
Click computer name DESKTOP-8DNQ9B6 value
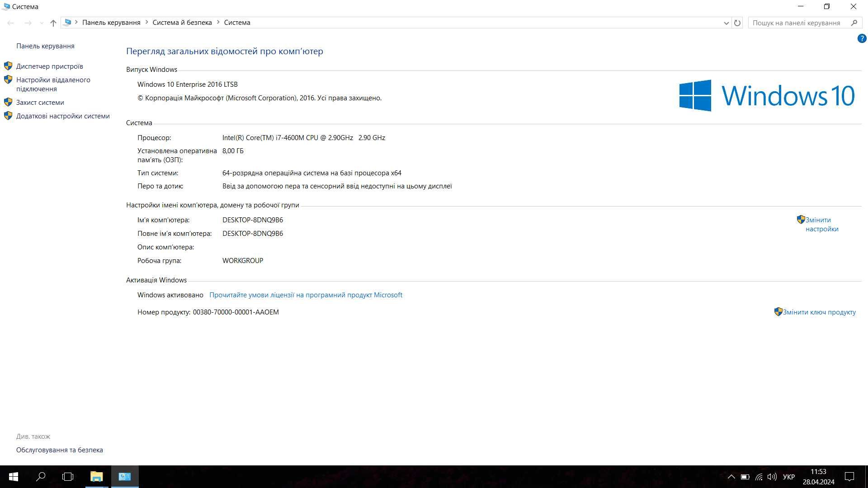coord(253,220)
